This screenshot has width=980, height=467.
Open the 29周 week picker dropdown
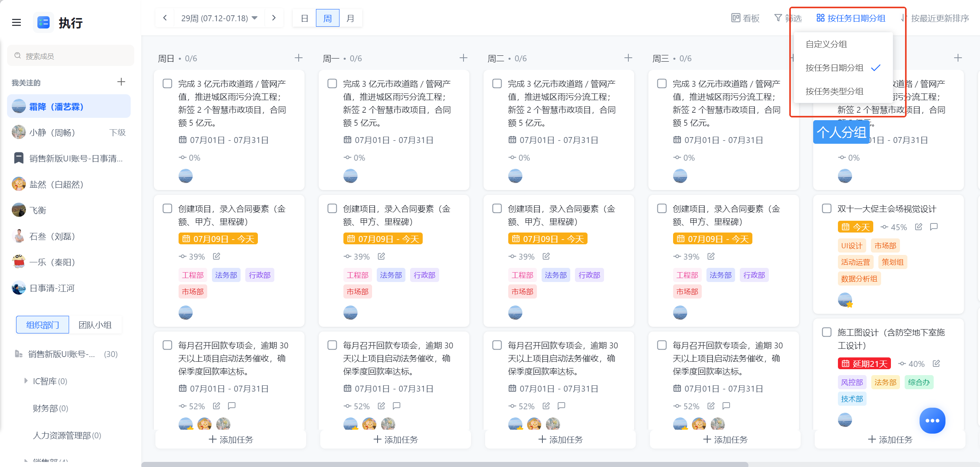(x=219, y=18)
